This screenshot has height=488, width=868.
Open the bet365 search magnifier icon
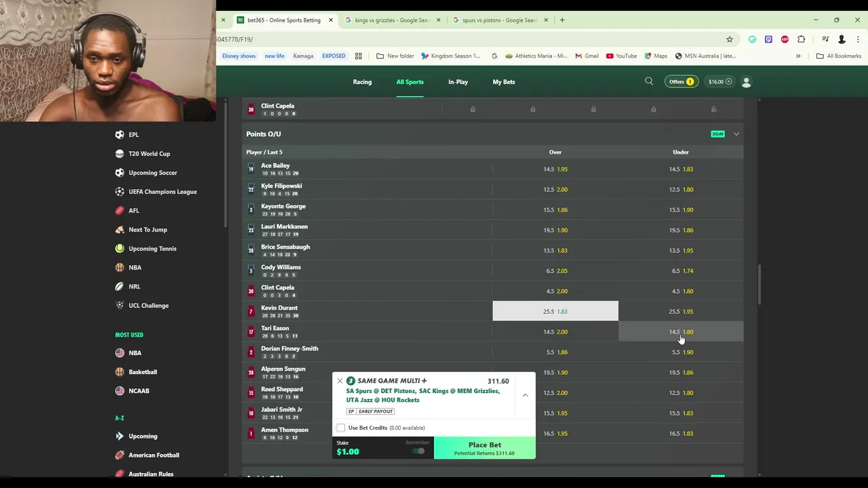tap(649, 81)
